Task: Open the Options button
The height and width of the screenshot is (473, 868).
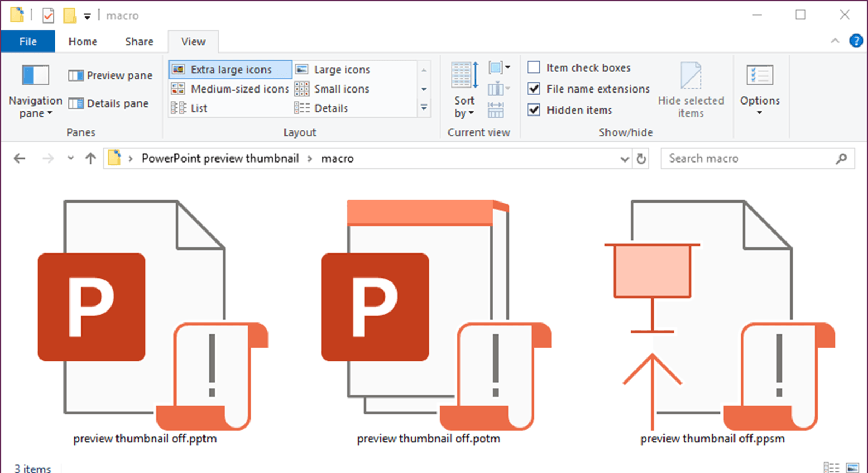Action: (x=760, y=90)
